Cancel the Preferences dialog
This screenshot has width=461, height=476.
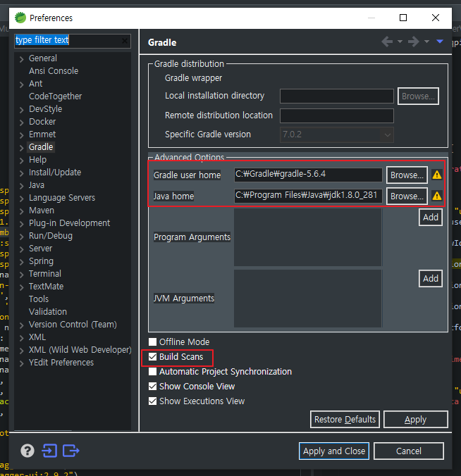tap(408, 451)
